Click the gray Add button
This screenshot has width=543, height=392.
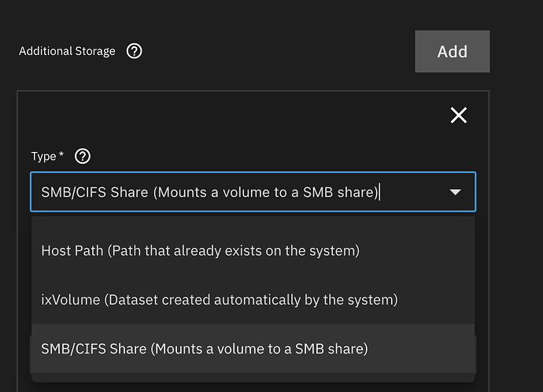click(452, 52)
